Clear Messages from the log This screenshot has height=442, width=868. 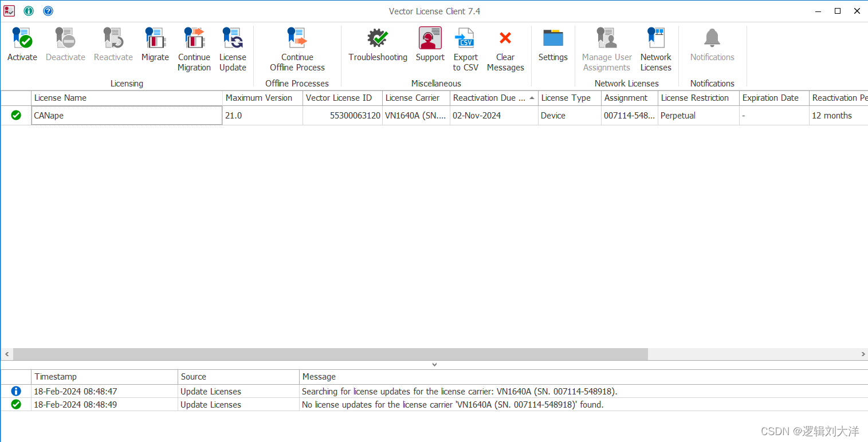505,49
